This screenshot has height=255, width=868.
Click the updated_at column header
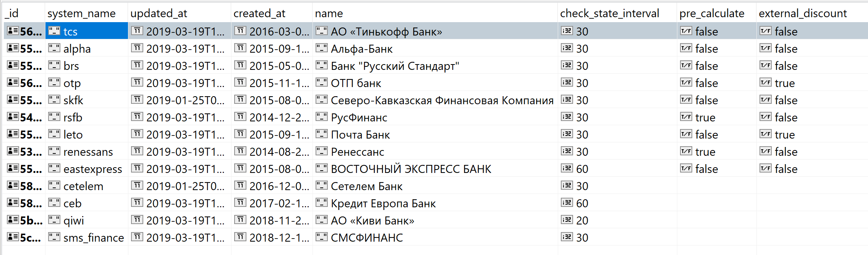click(x=159, y=13)
